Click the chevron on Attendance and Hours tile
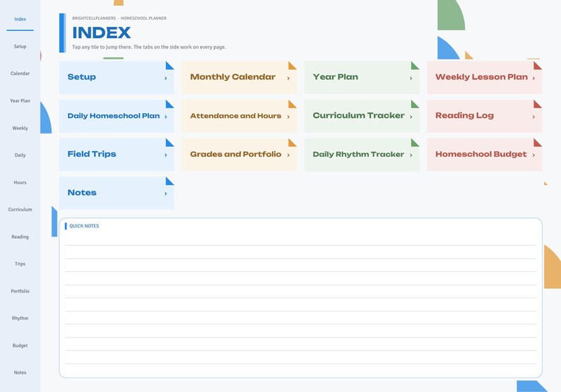Image resolution: width=561 pixels, height=392 pixels. [x=288, y=117]
